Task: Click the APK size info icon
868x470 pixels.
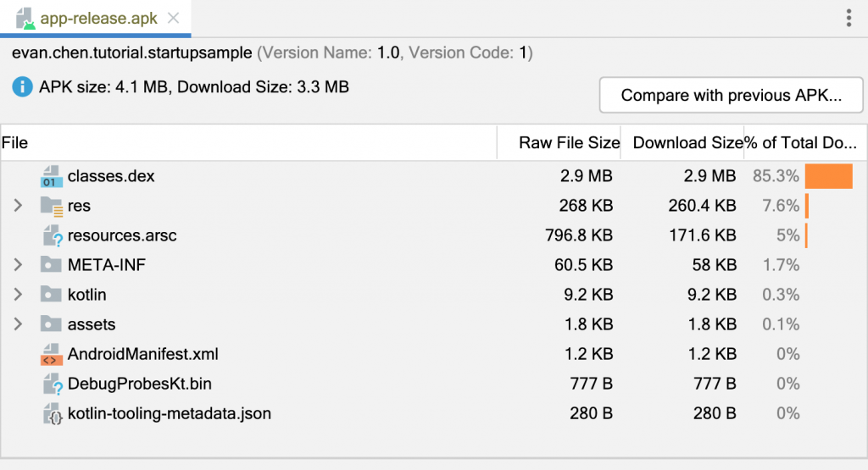Action: click(x=23, y=86)
